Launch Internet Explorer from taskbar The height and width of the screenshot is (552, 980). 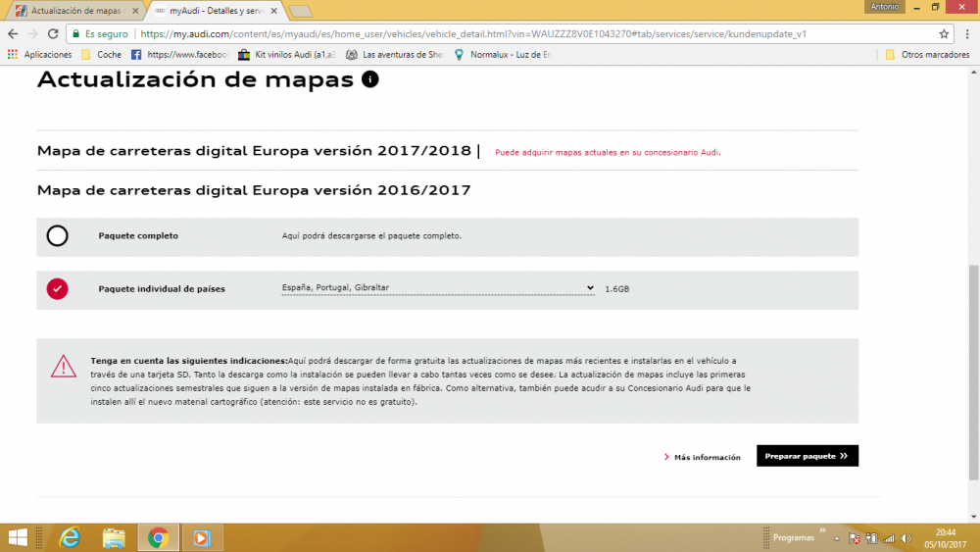(70, 537)
